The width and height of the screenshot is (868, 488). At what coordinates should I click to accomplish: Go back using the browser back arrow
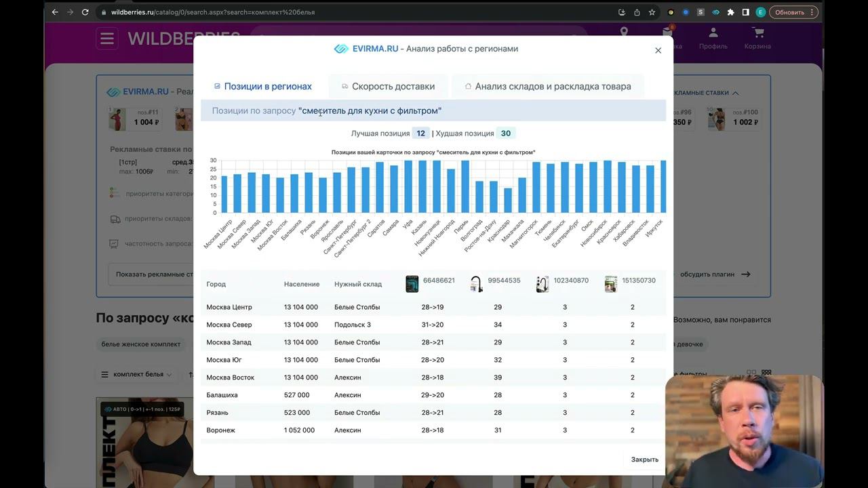point(55,12)
